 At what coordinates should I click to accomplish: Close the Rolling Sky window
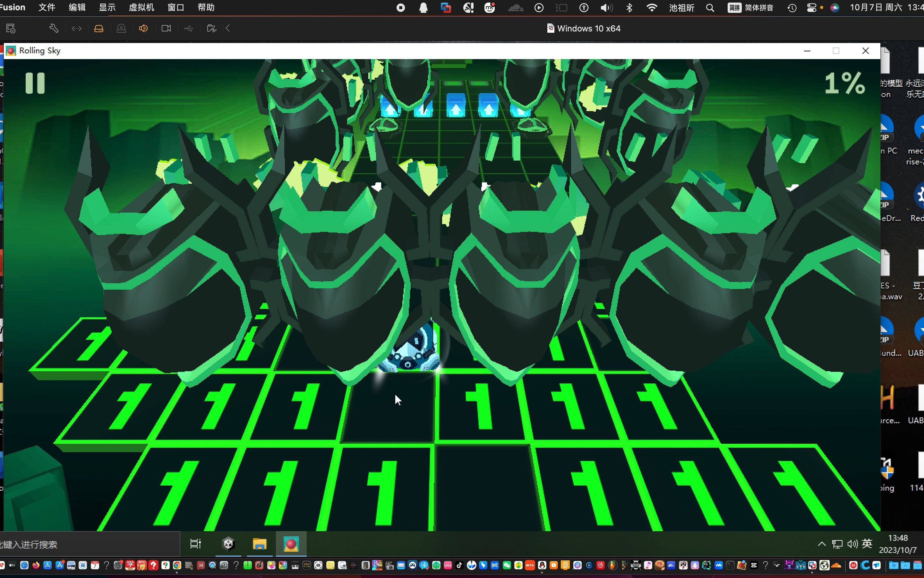pos(865,51)
